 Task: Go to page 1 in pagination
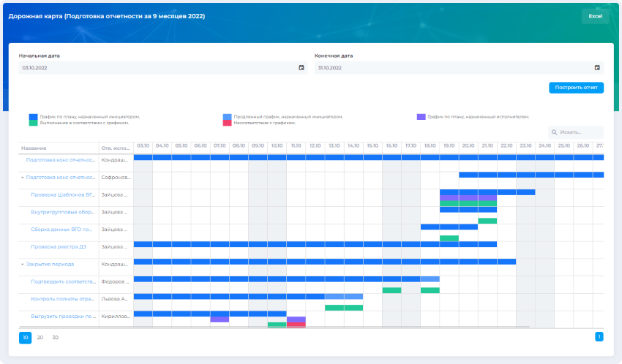tap(599, 337)
